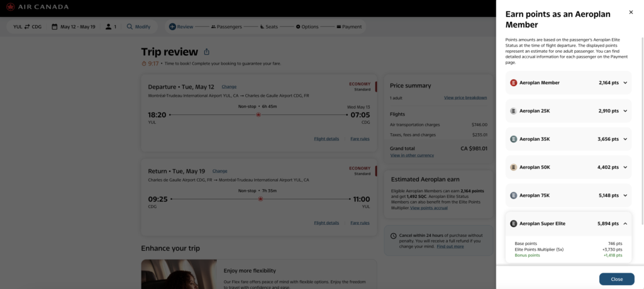Click the calendar dates May 12 - May 19
644x289 pixels.
click(x=74, y=27)
